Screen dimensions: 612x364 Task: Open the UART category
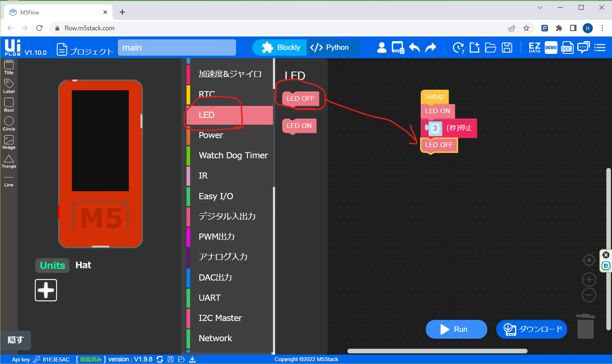(230, 298)
